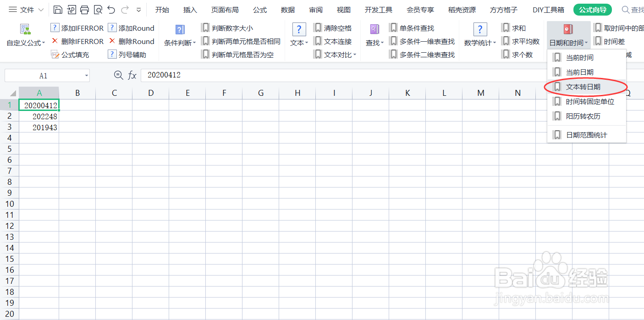The width and height of the screenshot is (644, 320).
Task: Choose 时间转固定单位 menu entry
Action: click(x=587, y=101)
